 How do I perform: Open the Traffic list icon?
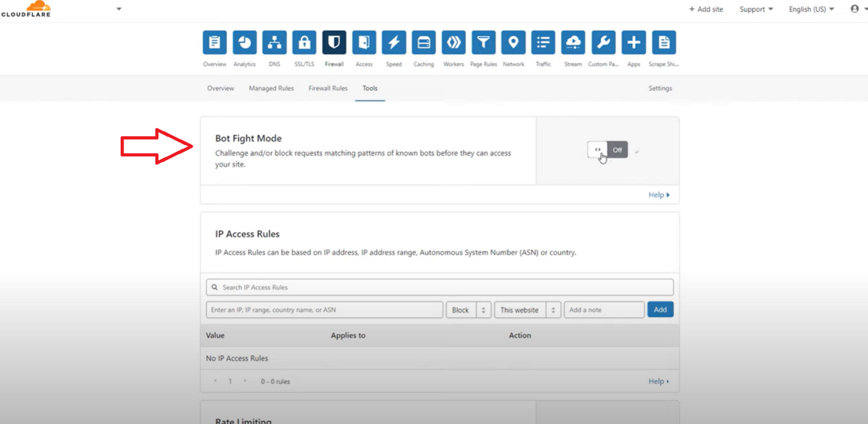(543, 42)
